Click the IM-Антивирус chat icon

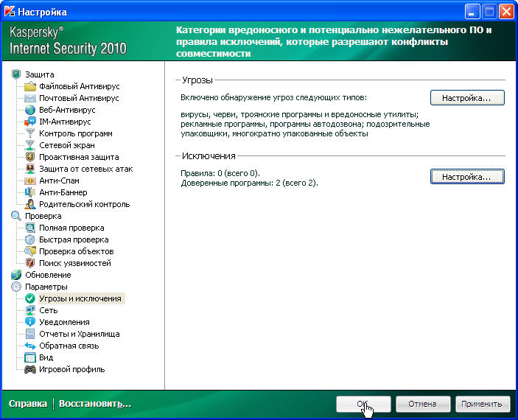[29, 122]
